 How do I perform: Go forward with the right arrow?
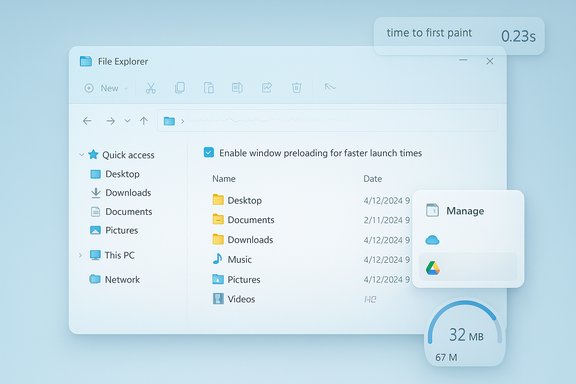pyautogui.click(x=110, y=121)
